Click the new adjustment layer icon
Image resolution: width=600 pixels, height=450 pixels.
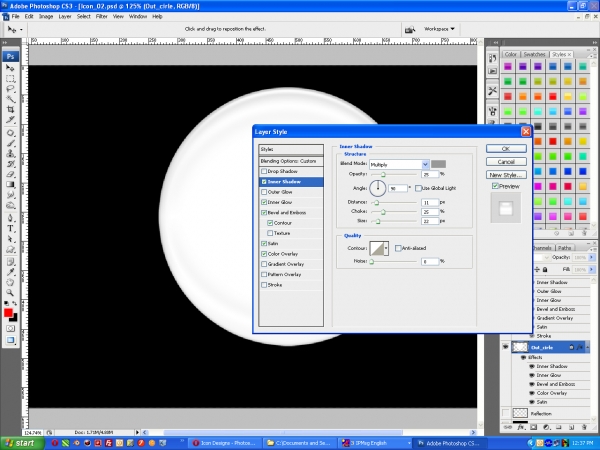click(x=546, y=427)
